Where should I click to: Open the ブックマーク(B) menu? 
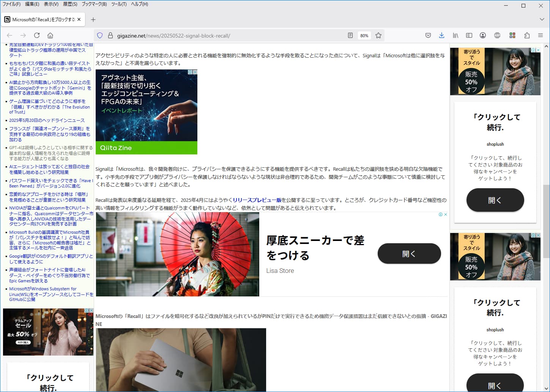tap(94, 4)
